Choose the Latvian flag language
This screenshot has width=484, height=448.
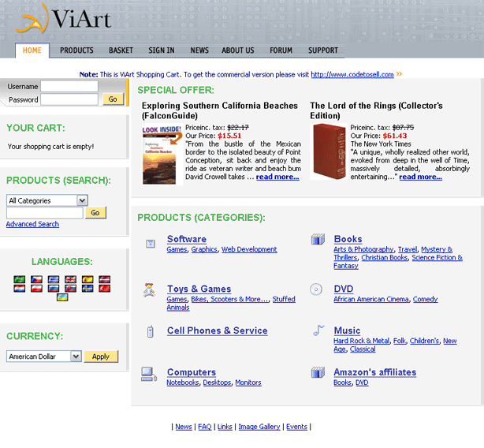click(104, 279)
